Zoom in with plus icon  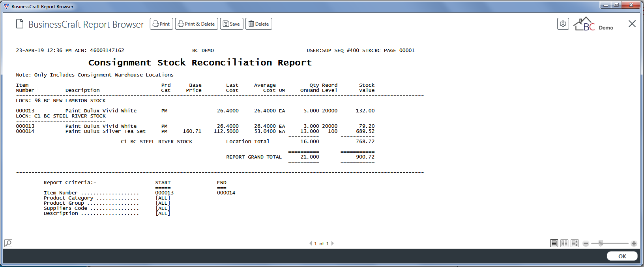(x=634, y=244)
